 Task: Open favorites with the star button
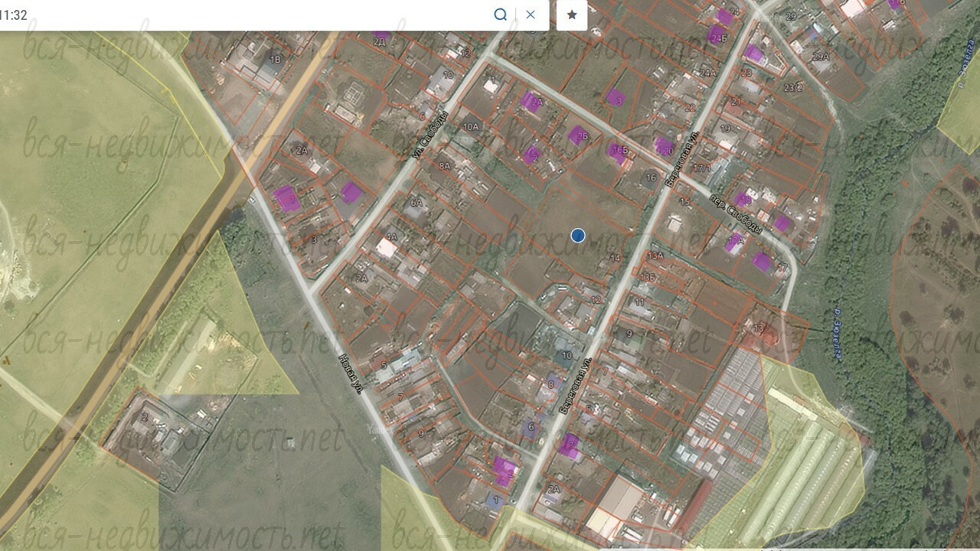572,15
